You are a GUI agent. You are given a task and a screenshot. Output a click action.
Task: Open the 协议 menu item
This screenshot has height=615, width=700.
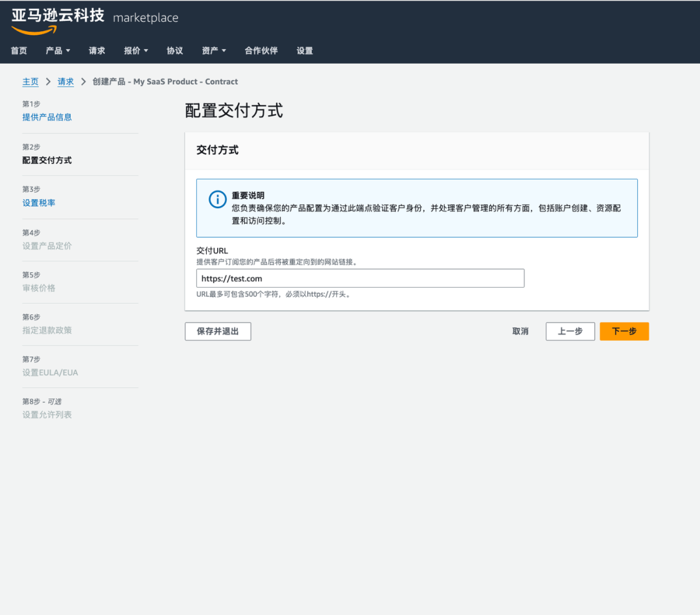pos(174,51)
